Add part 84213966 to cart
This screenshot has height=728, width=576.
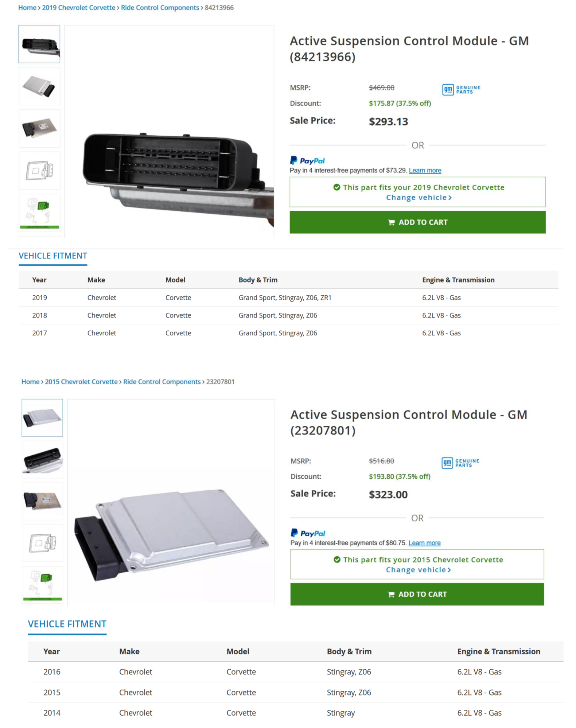(x=417, y=222)
